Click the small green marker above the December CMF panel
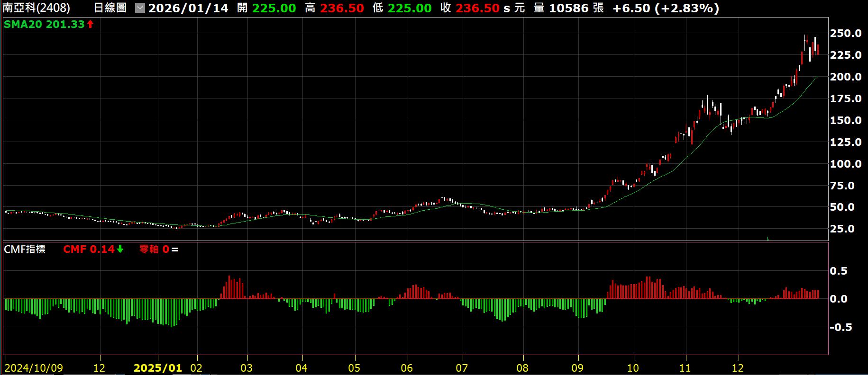The width and height of the screenshot is (868, 375). (x=767, y=239)
